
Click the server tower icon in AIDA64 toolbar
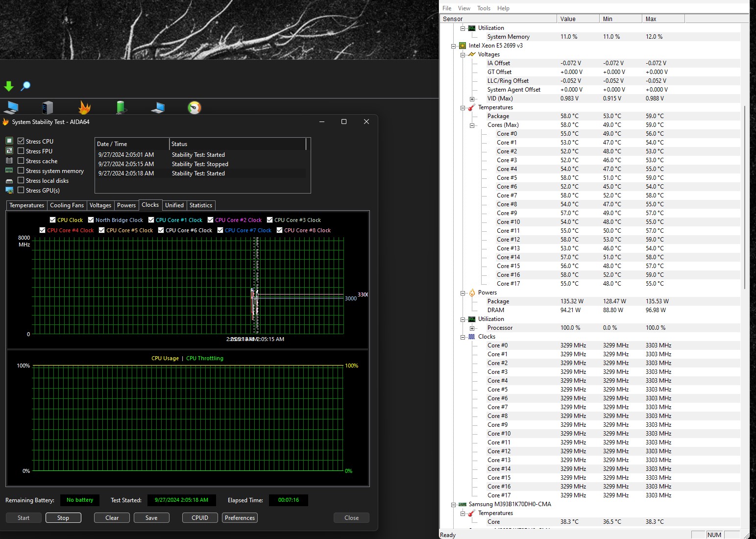pos(48,107)
